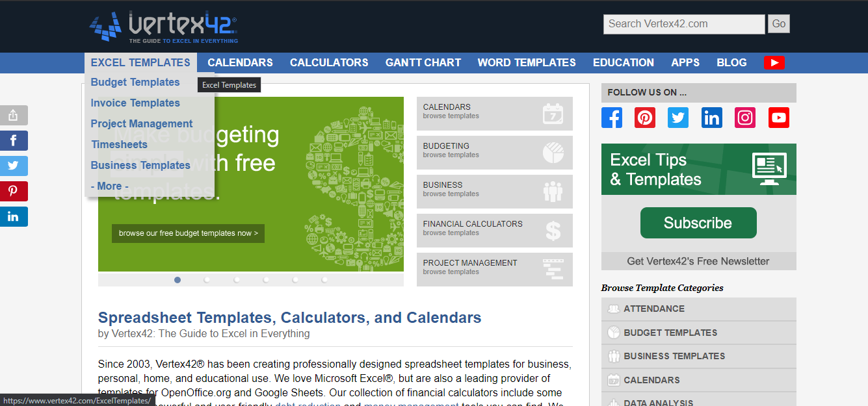Open Pinterest icon under Follow Us On
This screenshot has width=868, height=406.
point(645,118)
